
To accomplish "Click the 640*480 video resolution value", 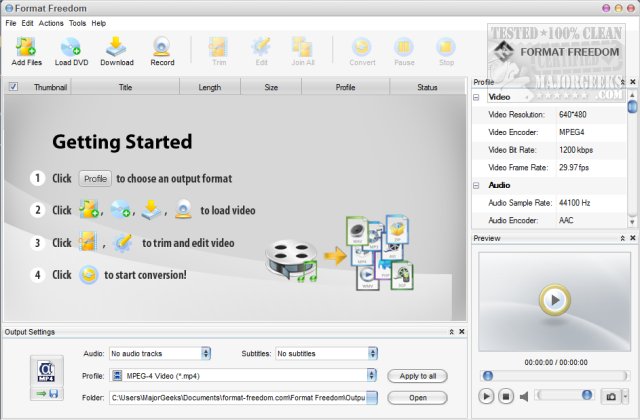I will click(573, 115).
